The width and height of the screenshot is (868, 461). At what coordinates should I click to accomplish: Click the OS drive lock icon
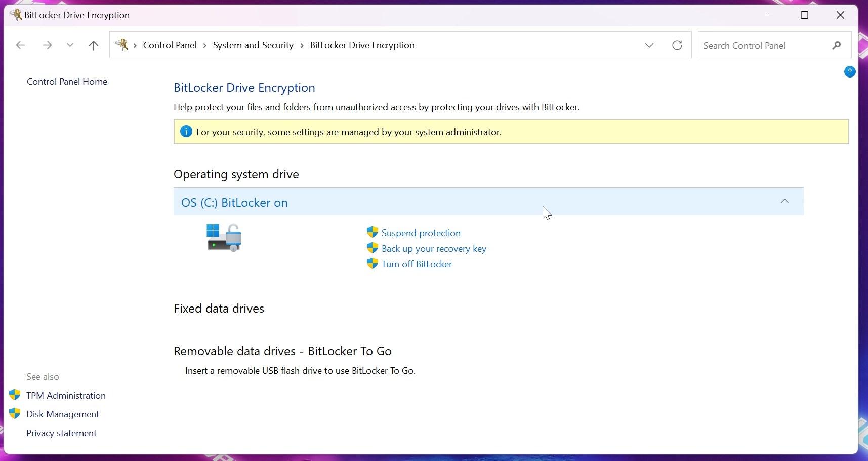coord(224,238)
